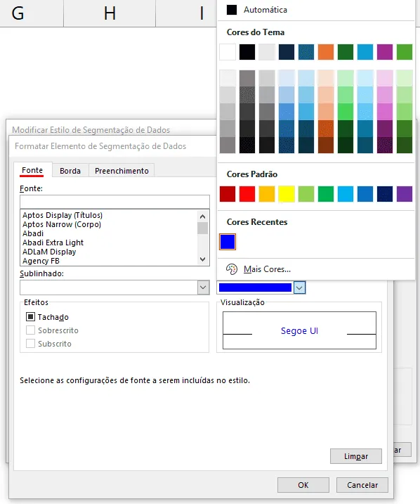The width and height of the screenshot is (420, 504).
Task: Pick the recent blue color swatch
Action: 228,242
